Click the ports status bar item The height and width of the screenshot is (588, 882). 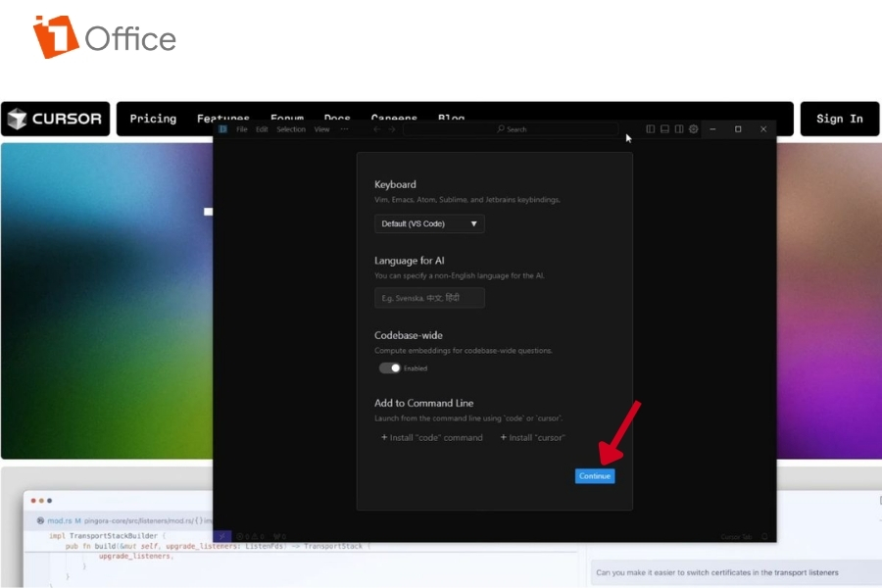click(x=279, y=536)
